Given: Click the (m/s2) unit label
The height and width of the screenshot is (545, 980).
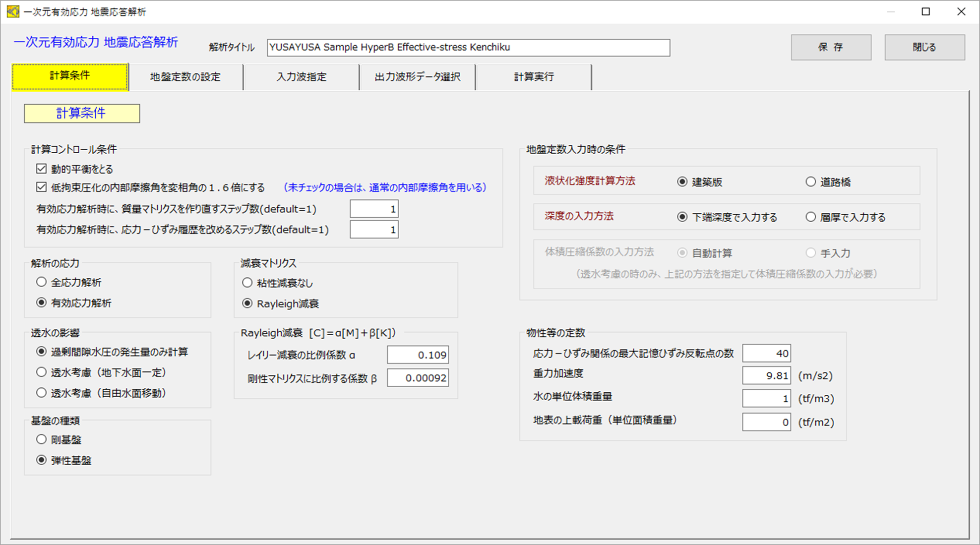Looking at the screenshot, I should 815,376.
